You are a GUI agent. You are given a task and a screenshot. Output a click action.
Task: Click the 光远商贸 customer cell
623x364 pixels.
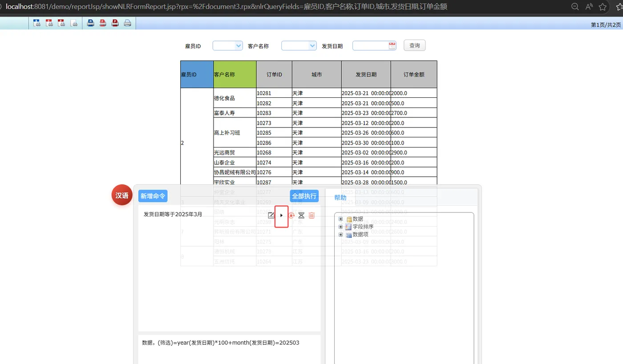(235, 152)
